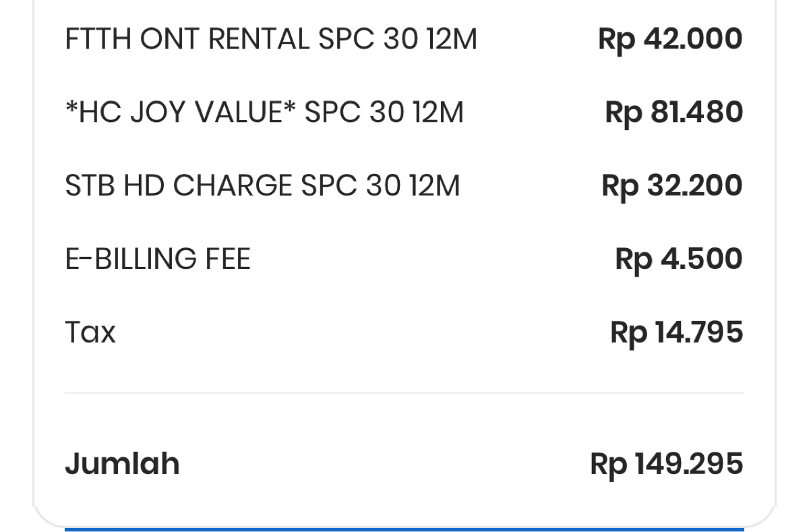Select the Tax row

tap(89, 332)
